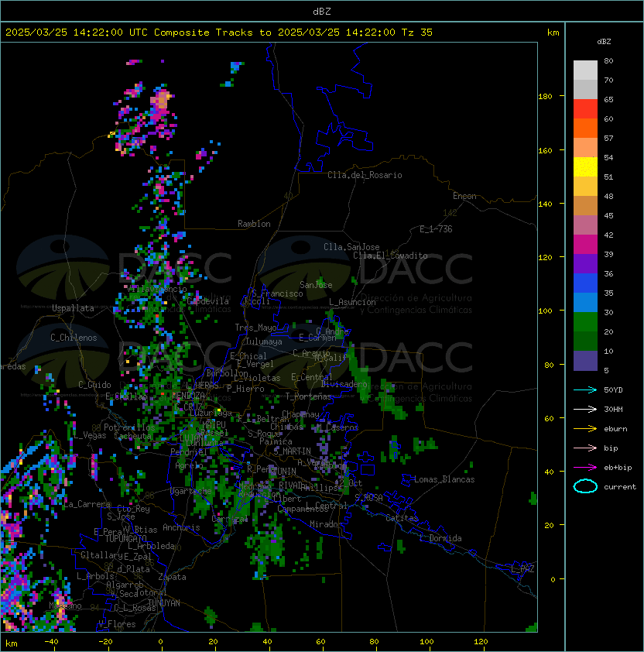Viewport: 644px width, 652px height.
Task: Click the 'Ugarteche' map label
Action: click(191, 491)
